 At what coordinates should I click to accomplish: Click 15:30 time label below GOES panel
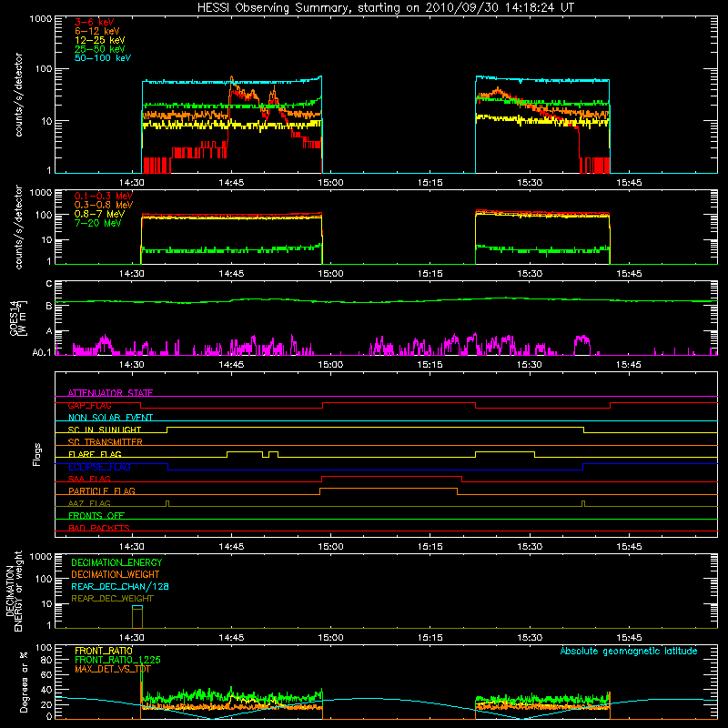point(530,365)
